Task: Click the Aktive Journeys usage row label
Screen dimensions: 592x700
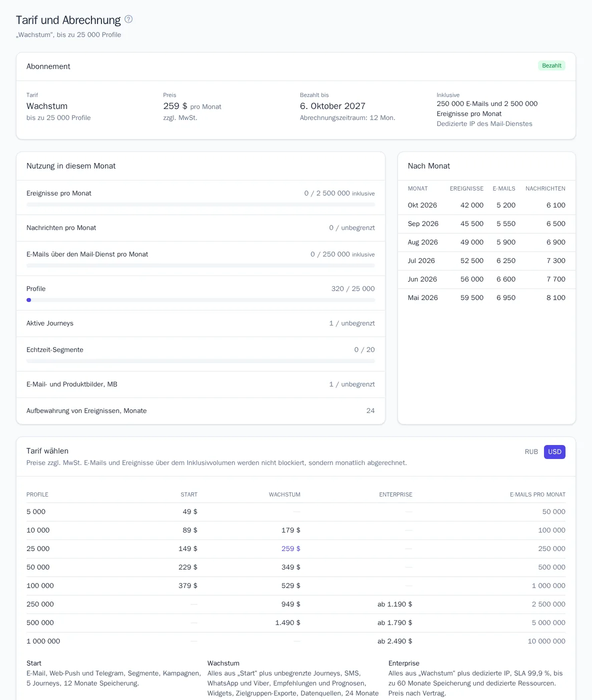Action: point(50,323)
